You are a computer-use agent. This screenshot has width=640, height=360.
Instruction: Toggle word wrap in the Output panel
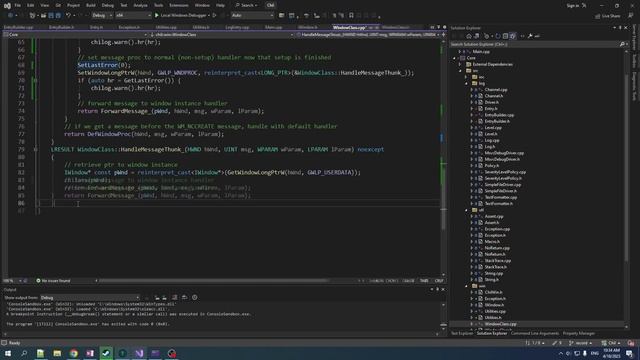click(184, 298)
